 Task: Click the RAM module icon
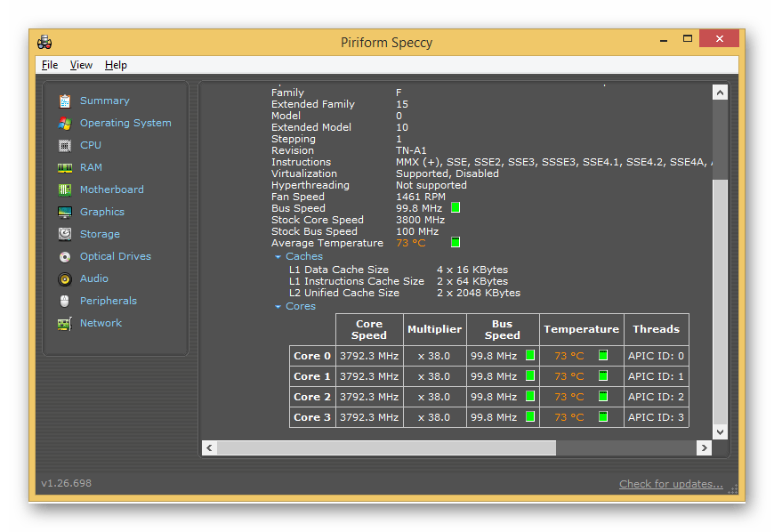[65, 168]
